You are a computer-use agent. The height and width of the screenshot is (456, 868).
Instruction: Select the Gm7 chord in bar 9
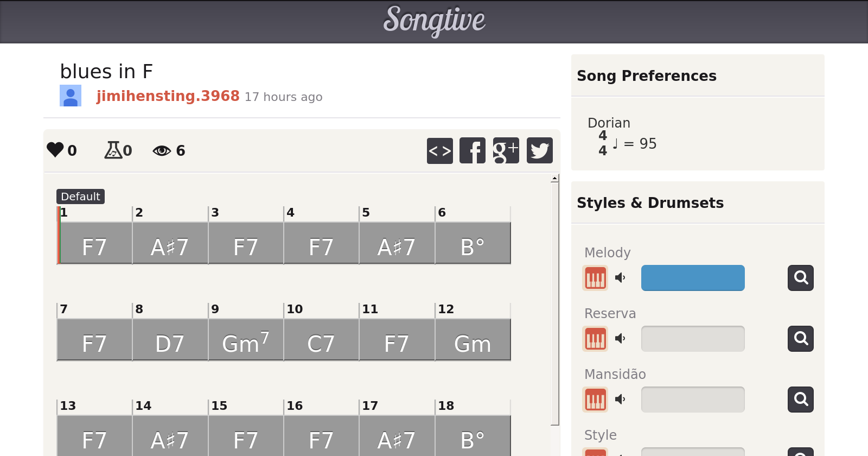246,343
